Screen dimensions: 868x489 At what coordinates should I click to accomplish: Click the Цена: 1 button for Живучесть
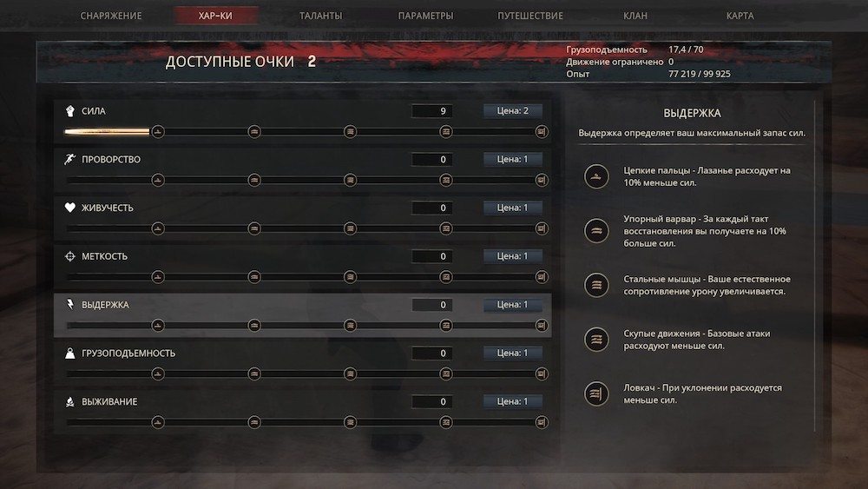click(513, 208)
